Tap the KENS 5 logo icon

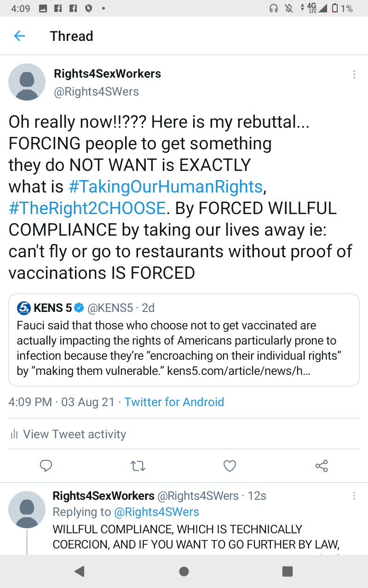coord(24,307)
